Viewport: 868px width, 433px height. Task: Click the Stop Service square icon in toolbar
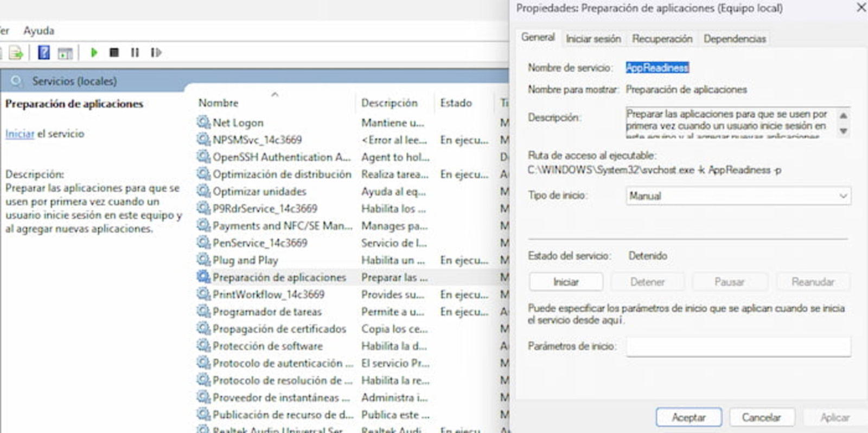point(114,53)
